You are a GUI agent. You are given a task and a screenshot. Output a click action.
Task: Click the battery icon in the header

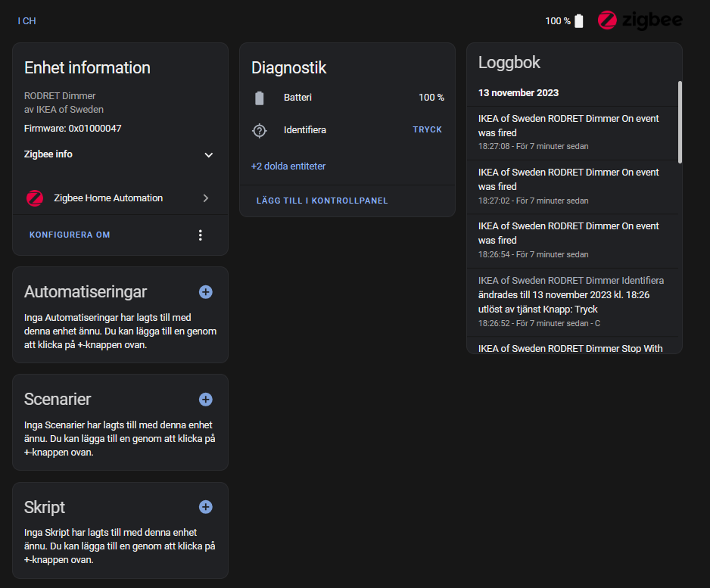click(579, 21)
